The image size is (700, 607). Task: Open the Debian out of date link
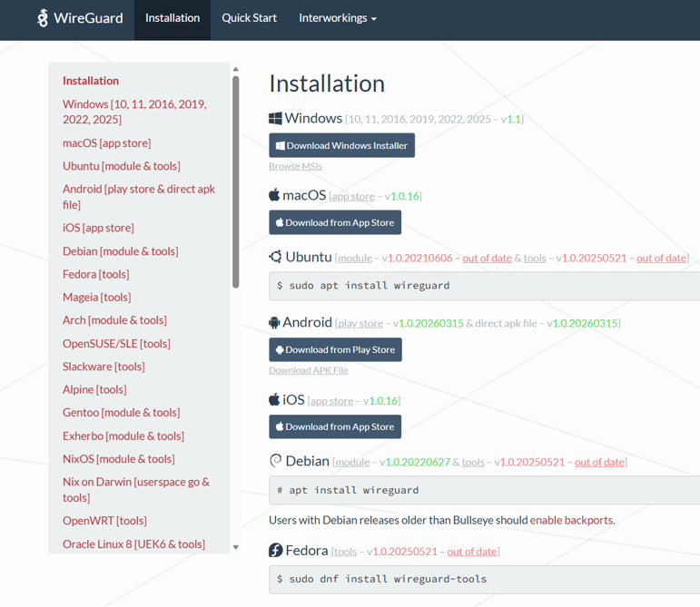tap(599, 463)
